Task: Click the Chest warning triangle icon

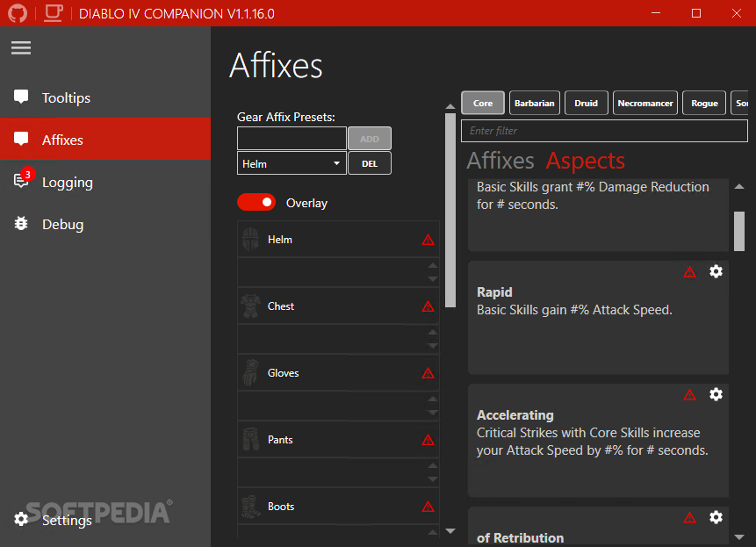Action: coord(428,306)
